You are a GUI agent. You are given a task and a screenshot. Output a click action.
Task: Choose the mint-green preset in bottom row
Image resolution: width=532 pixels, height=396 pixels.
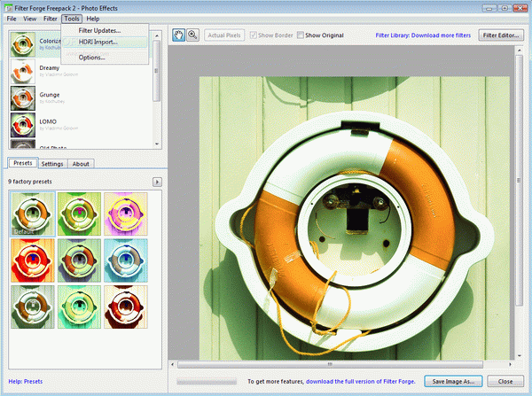pyautogui.click(x=79, y=307)
